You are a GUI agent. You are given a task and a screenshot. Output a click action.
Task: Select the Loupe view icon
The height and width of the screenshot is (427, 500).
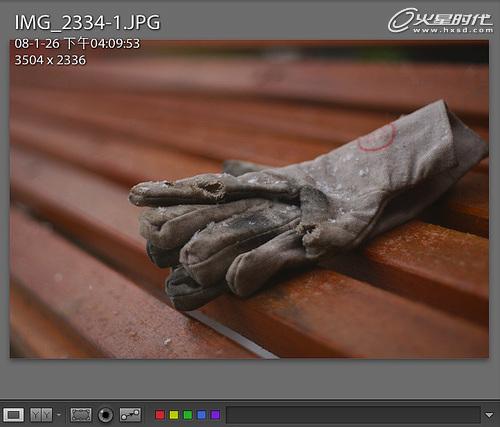(13, 415)
